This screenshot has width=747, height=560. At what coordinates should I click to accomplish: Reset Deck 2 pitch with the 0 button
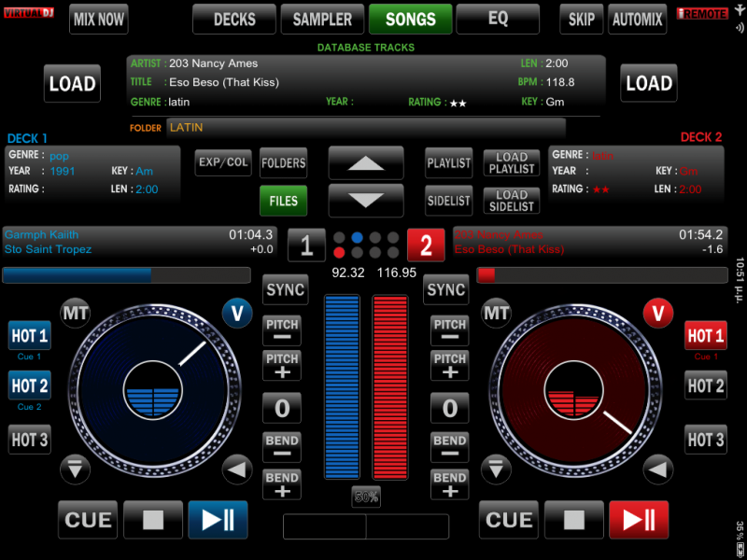point(450,408)
